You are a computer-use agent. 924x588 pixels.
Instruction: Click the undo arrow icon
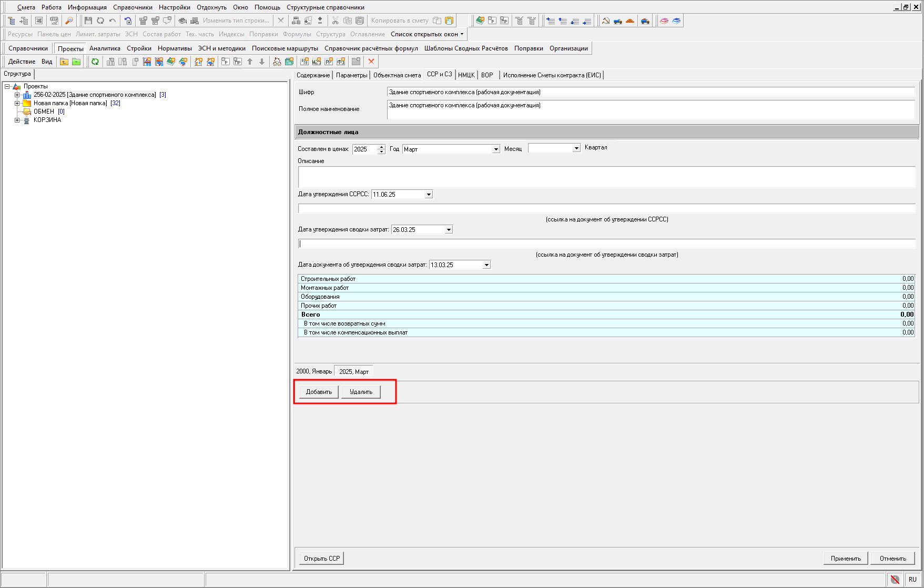pyautogui.click(x=112, y=21)
